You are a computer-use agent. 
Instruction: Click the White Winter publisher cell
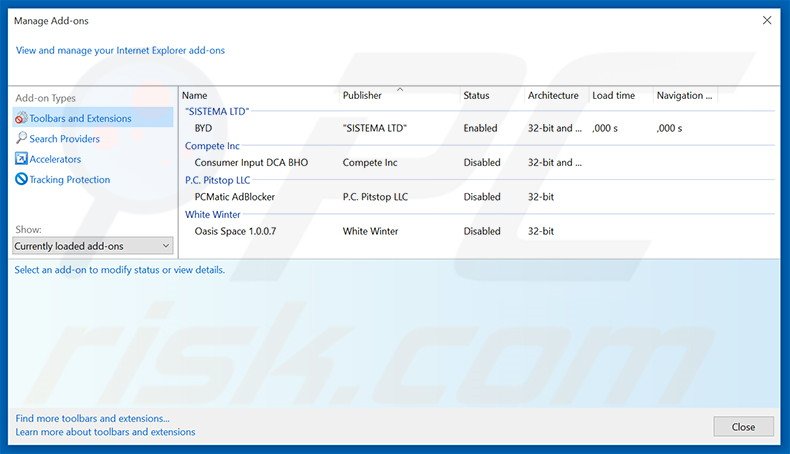tap(370, 231)
